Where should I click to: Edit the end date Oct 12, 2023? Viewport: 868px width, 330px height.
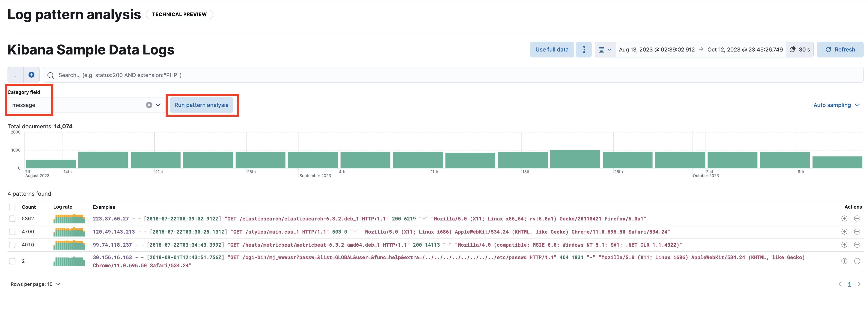coord(745,50)
